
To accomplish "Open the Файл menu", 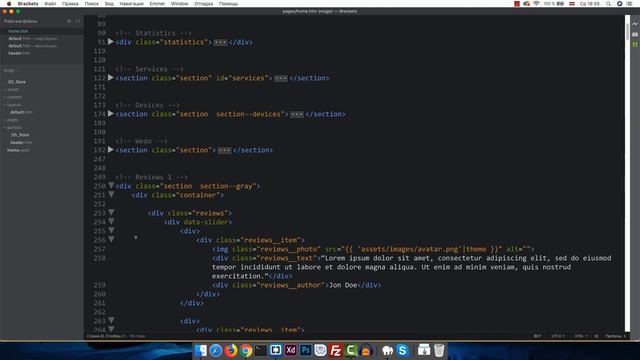I will [x=50, y=4].
